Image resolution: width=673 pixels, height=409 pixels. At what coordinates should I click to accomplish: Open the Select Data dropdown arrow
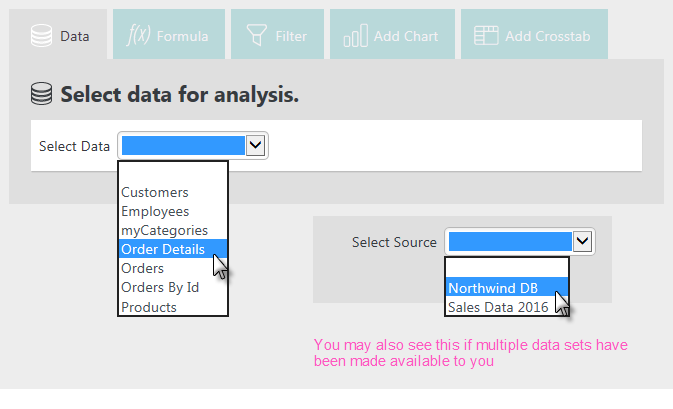tap(255, 145)
